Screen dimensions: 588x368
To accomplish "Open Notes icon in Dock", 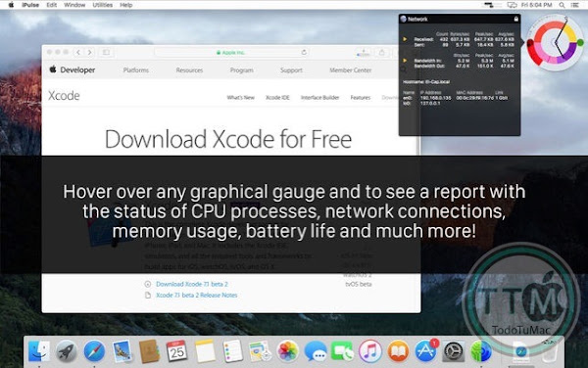I will [x=205, y=351].
